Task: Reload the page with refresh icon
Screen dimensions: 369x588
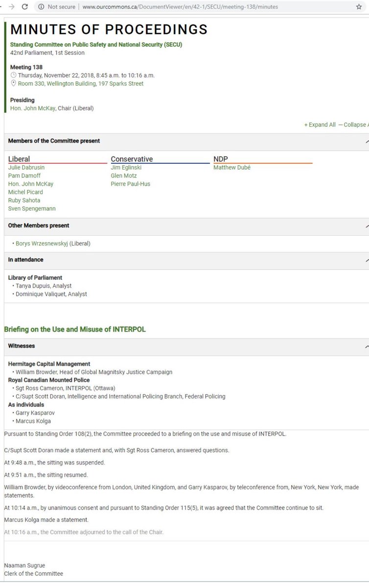Action: click(24, 7)
